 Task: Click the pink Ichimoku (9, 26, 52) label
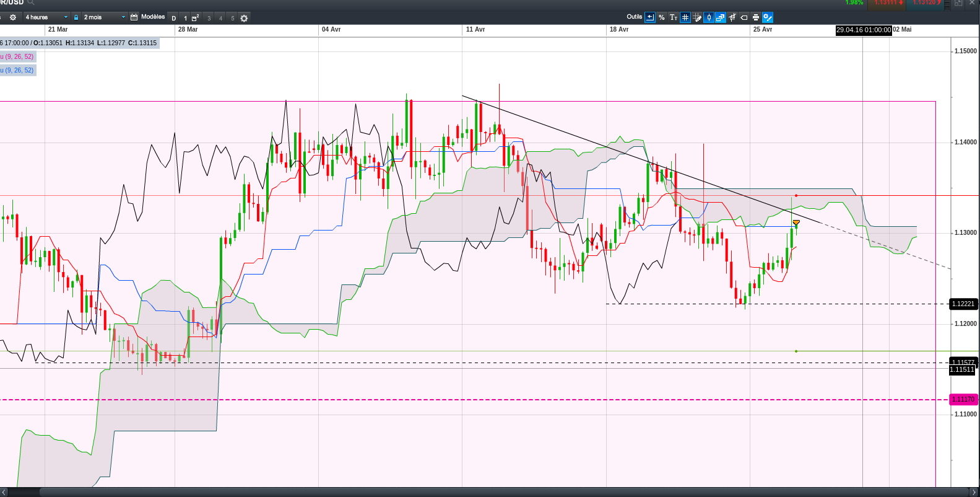coord(17,56)
